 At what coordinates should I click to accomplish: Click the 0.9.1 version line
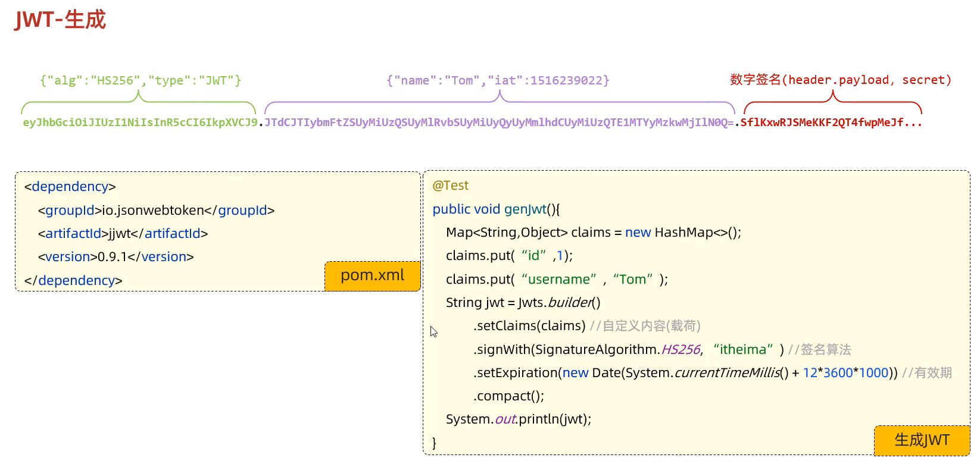[116, 257]
